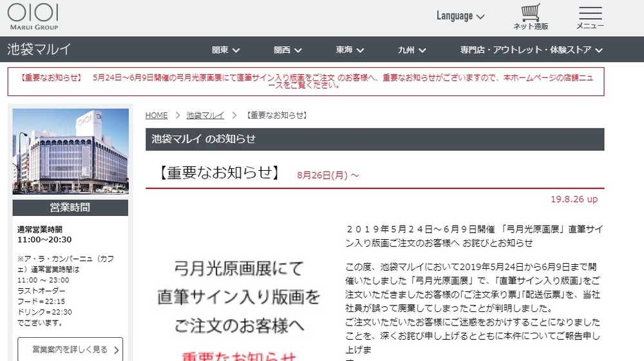644x361 pixels.
Task: Click the 池袋マルイ store title
Action: tap(39, 50)
